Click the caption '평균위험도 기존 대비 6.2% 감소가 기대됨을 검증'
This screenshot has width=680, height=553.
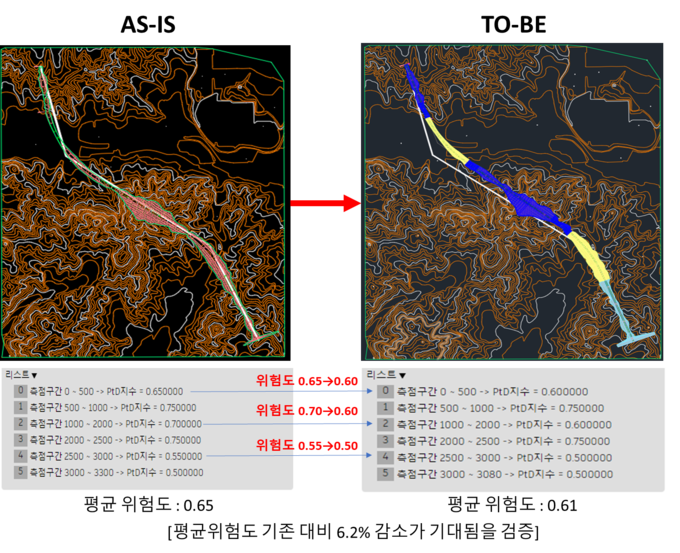pos(353,531)
